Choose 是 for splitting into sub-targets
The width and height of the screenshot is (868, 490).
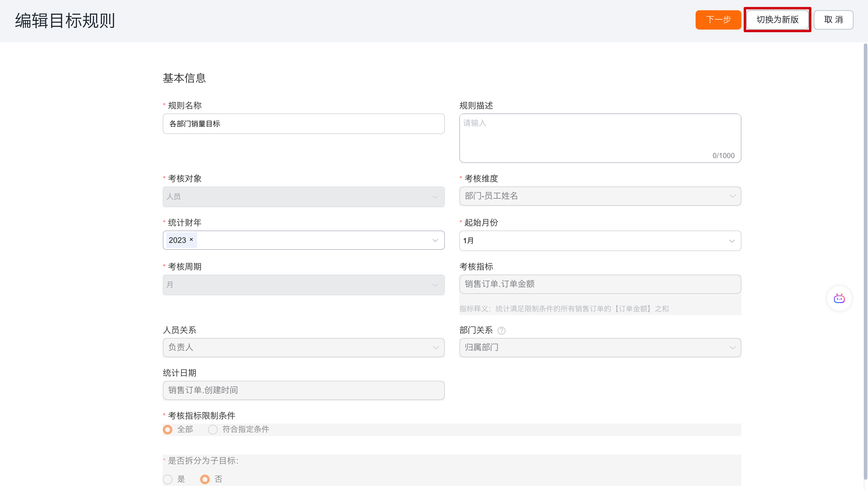[x=168, y=479]
